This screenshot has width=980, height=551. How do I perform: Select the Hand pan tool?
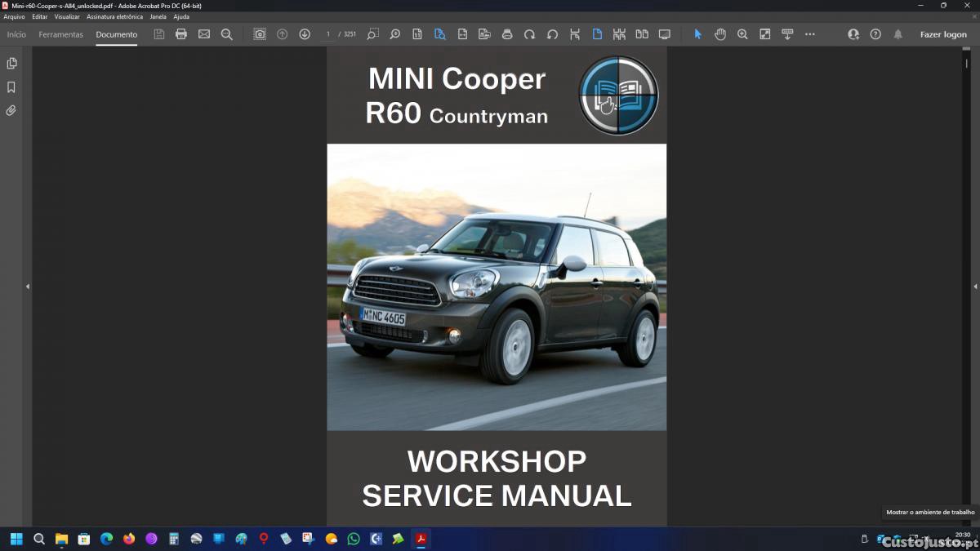720,34
